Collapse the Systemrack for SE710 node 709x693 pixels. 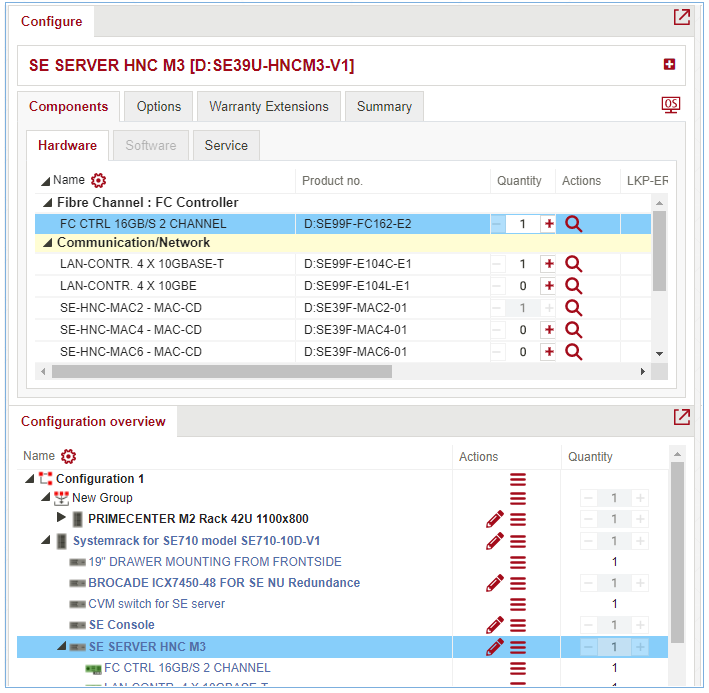[x=46, y=541]
